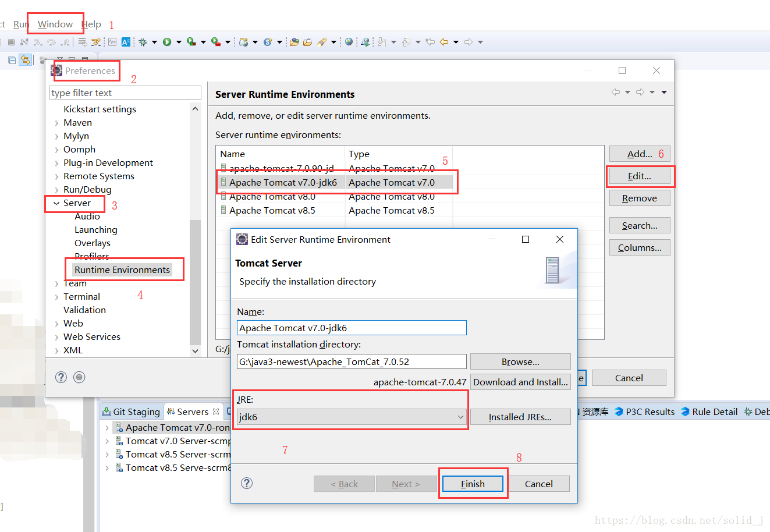Click the type filter text field
Image resolution: width=770 pixels, height=532 pixels.
[x=126, y=93]
